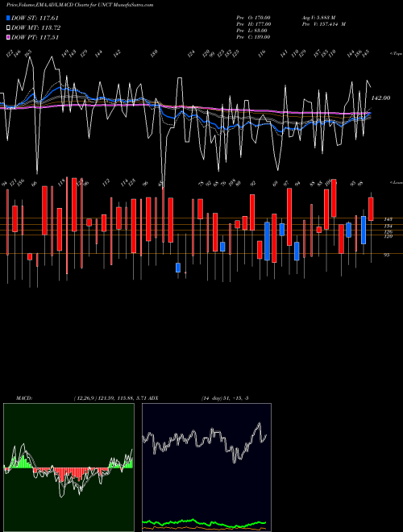Viewport: 403px width, 532px height.
Task: Click the last red candlestick on right
Action: [x=371, y=209]
